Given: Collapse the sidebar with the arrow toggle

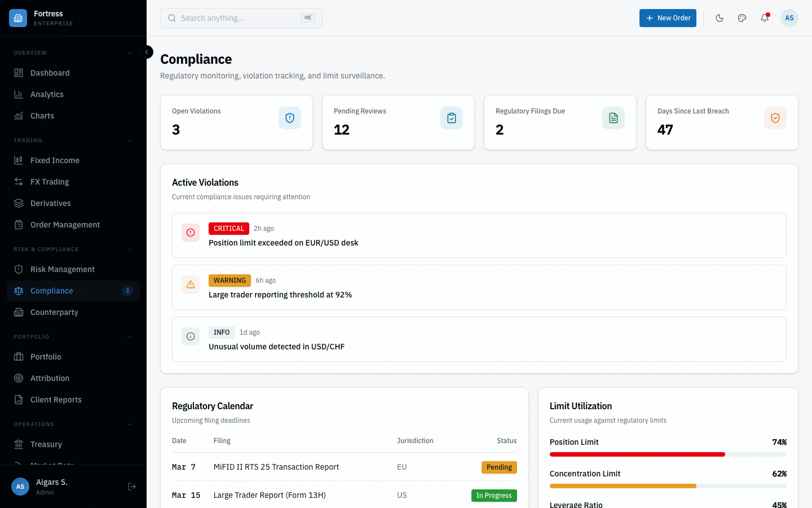Looking at the screenshot, I should [147, 51].
